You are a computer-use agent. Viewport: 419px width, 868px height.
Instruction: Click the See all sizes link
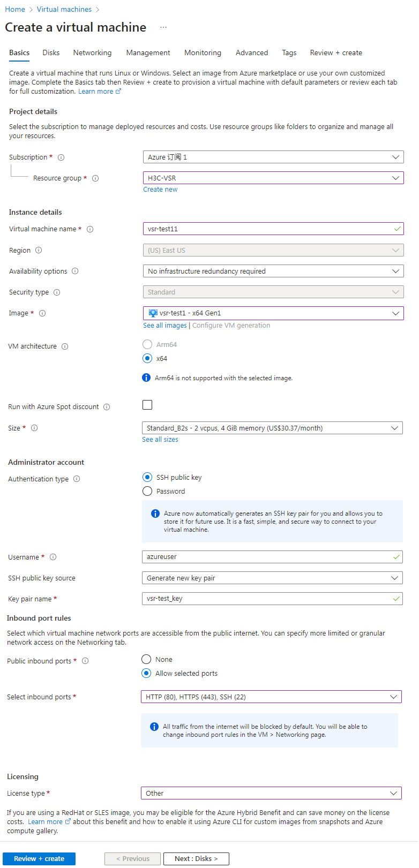click(x=160, y=439)
